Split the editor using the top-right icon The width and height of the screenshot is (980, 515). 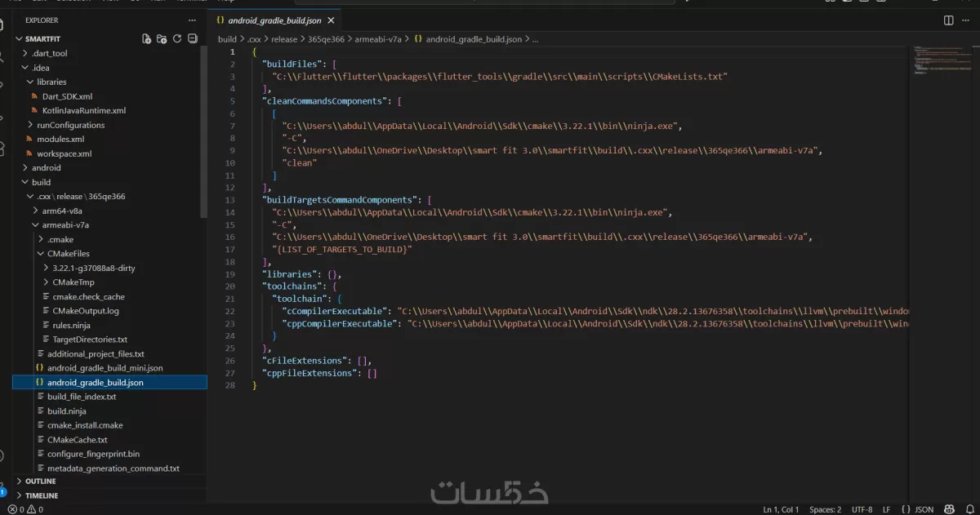(x=947, y=20)
